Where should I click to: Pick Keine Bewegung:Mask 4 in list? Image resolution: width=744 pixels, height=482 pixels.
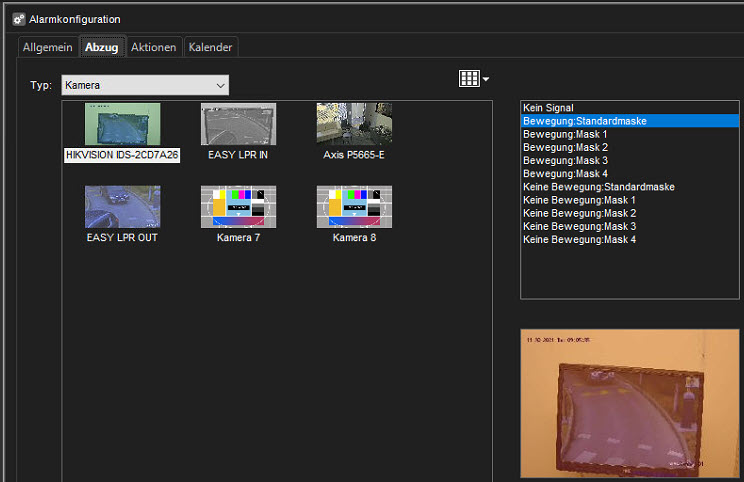(579, 240)
